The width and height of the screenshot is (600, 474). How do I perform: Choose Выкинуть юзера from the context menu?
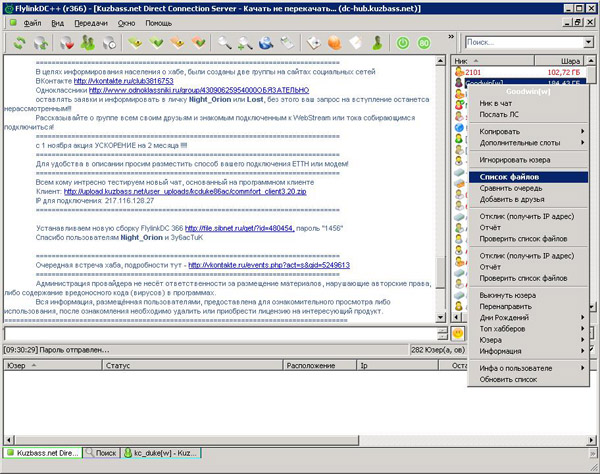pos(528,295)
